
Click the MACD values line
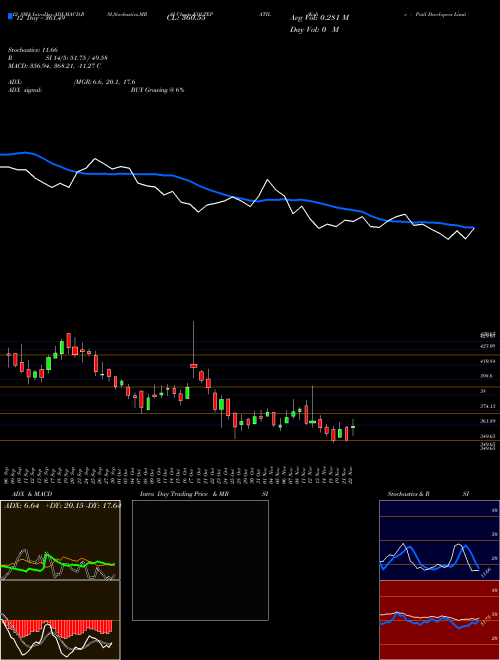54,66
